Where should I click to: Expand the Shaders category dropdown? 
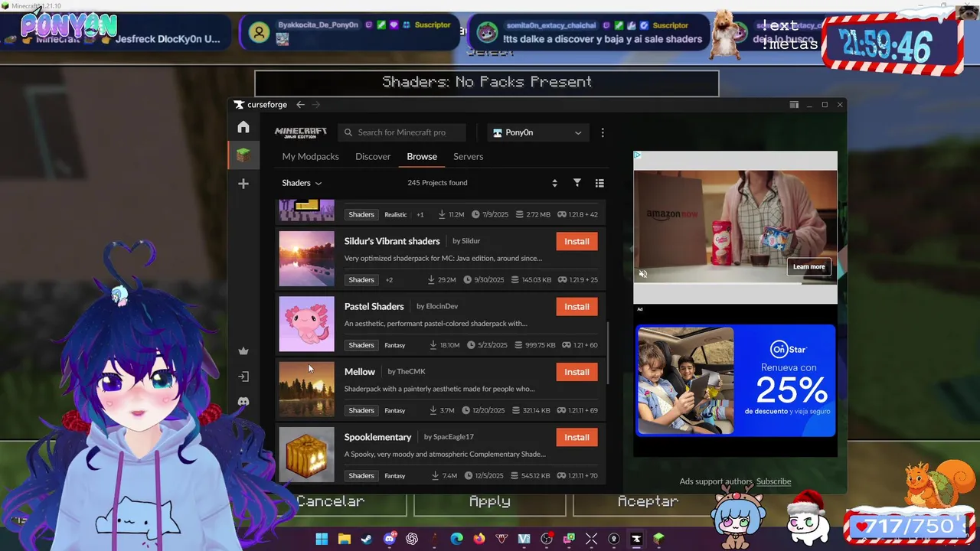(302, 183)
